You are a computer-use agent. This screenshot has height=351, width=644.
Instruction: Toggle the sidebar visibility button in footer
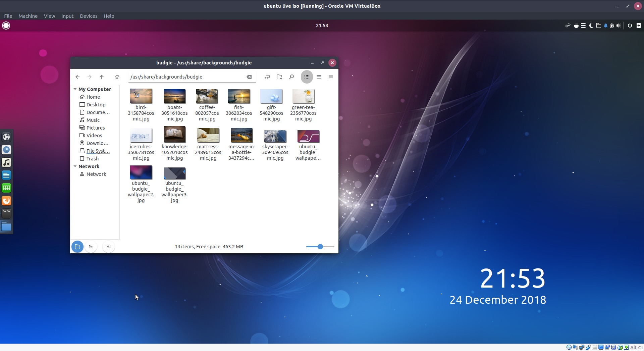click(x=108, y=247)
